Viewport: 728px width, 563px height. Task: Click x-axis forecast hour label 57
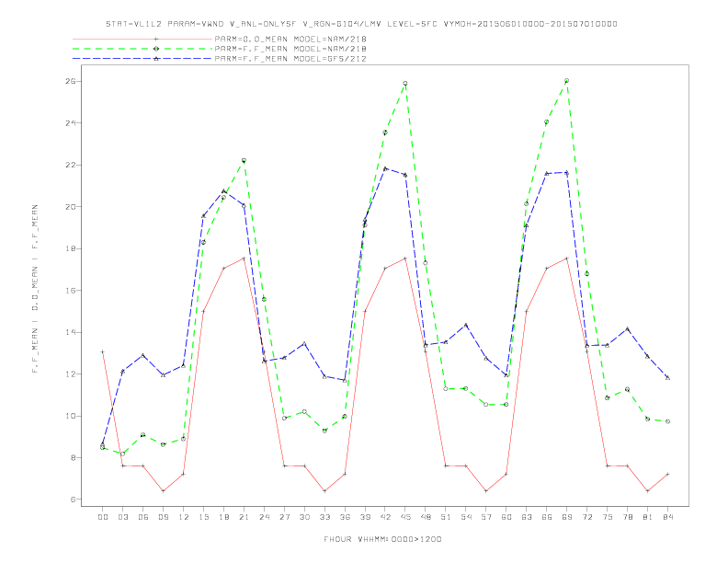click(486, 517)
